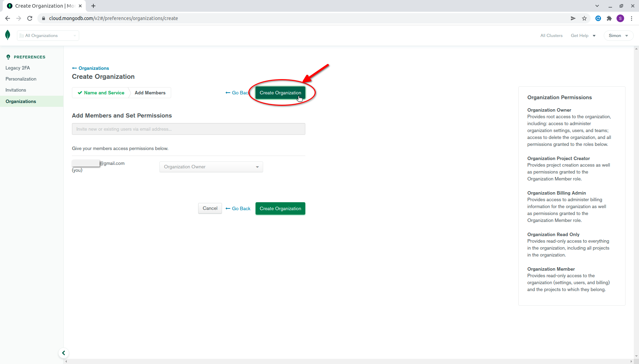639x364 pixels.
Task: Open the tab search chevron
Action: [597, 6]
